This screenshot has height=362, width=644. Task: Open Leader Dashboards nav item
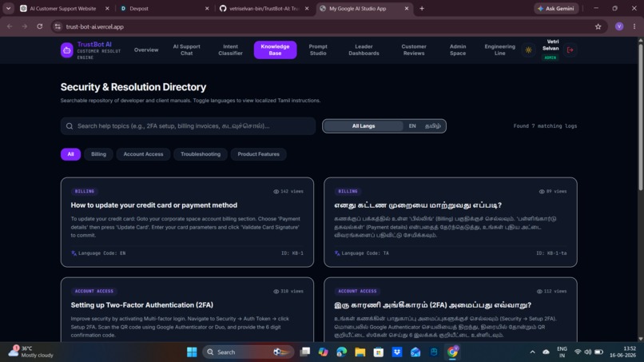[x=364, y=50]
